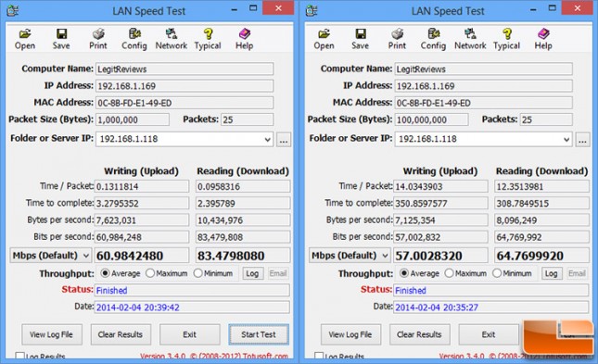Open Help in right window toolbar
The width and height of the screenshot is (598, 364).
(543, 39)
